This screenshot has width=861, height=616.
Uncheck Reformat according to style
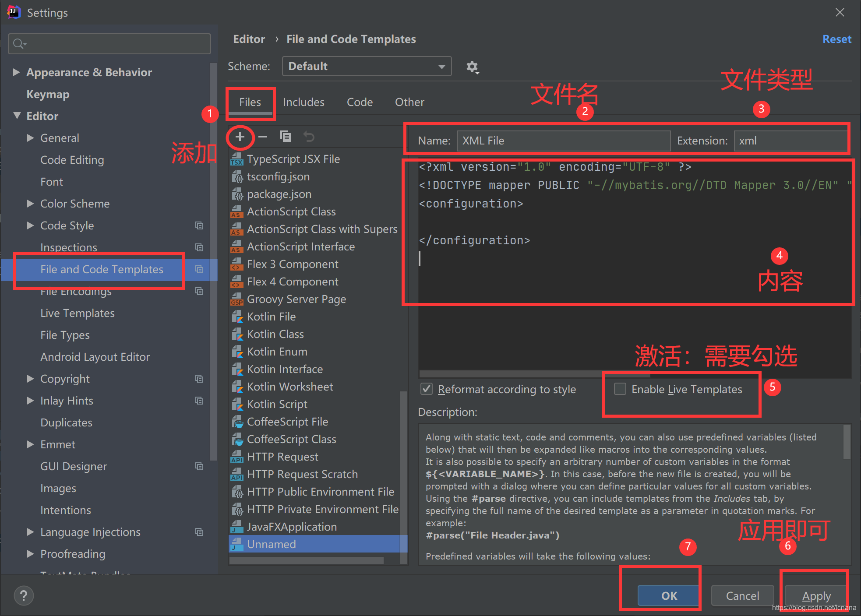tap(426, 389)
